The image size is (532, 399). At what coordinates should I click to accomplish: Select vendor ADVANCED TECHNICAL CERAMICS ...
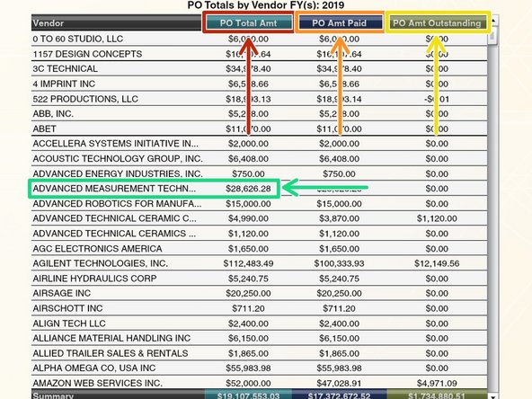pyautogui.click(x=114, y=234)
